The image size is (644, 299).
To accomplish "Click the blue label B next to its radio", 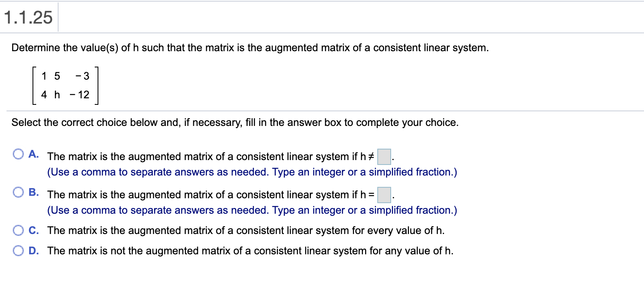I will tap(34, 191).
